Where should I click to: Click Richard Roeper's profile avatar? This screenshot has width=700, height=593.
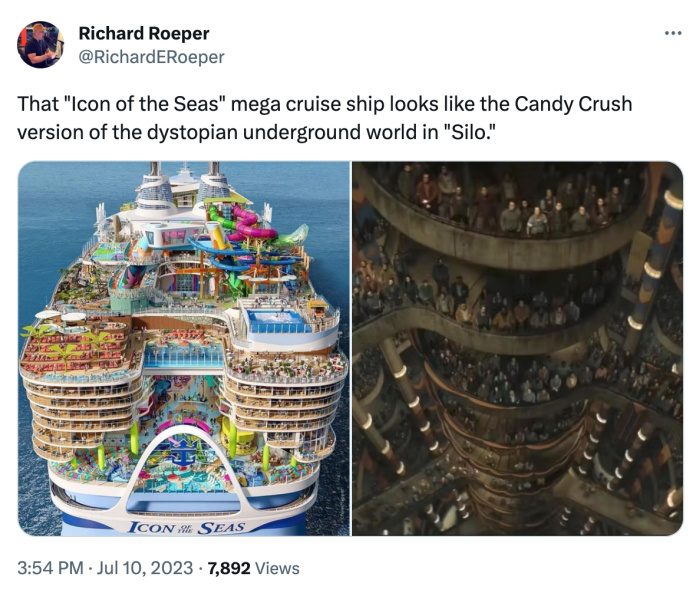41,45
